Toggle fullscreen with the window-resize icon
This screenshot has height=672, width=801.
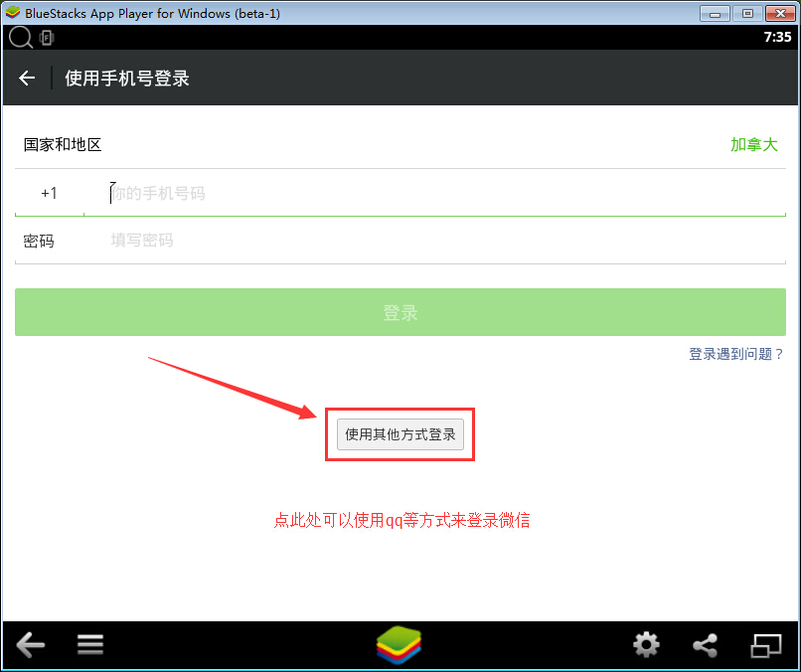click(x=766, y=645)
